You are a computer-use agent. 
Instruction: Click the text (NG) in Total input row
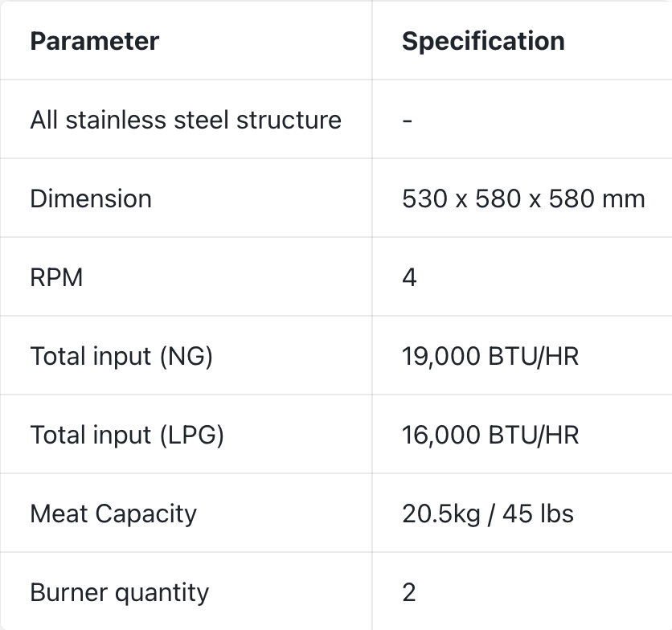(186, 356)
